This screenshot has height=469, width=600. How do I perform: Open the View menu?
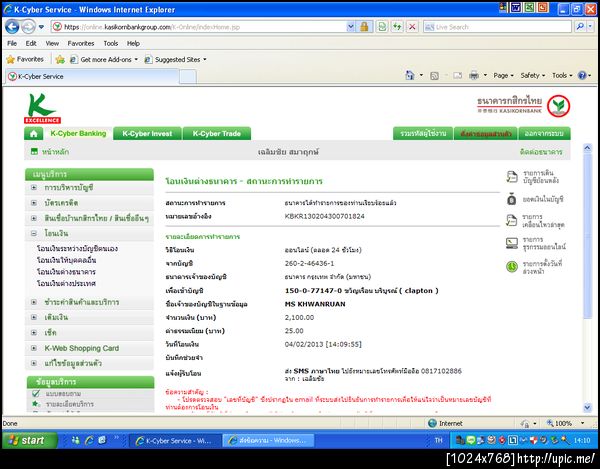(x=52, y=43)
